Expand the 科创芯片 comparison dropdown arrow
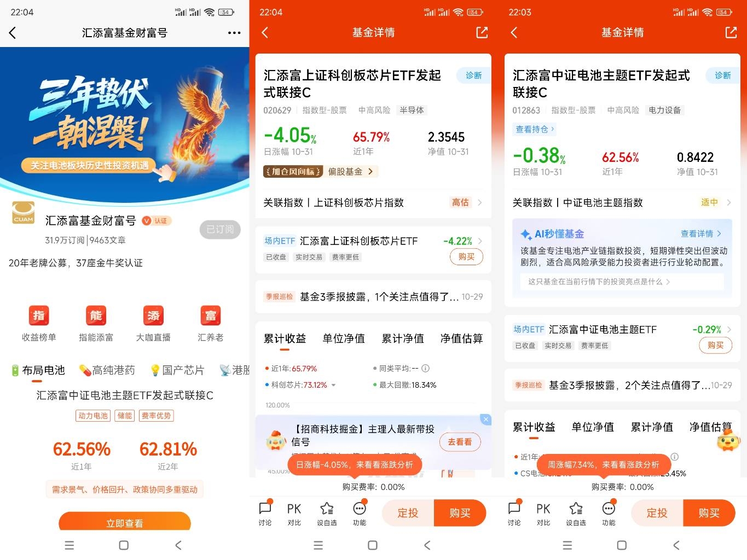 click(333, 385)
